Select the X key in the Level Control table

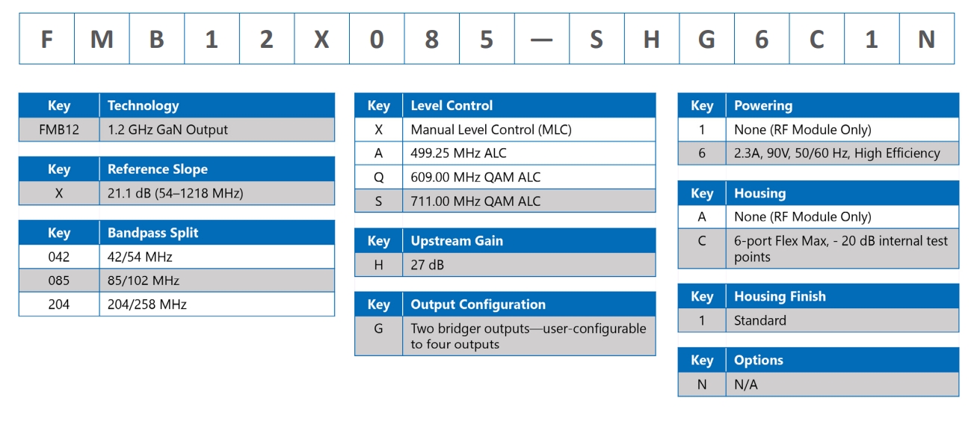pyautogui.click(x=379, y=129)
